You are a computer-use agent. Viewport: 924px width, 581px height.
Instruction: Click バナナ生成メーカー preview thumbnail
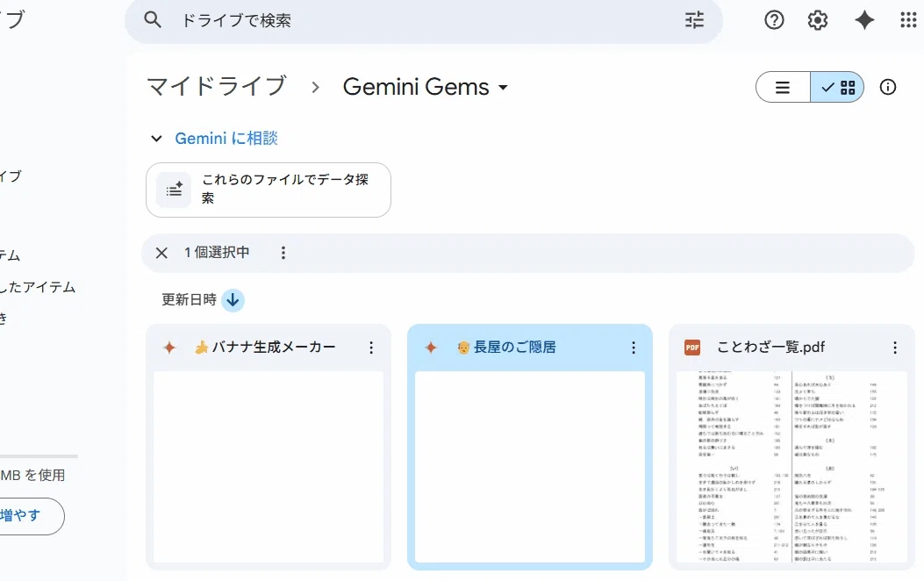point(269,467)
